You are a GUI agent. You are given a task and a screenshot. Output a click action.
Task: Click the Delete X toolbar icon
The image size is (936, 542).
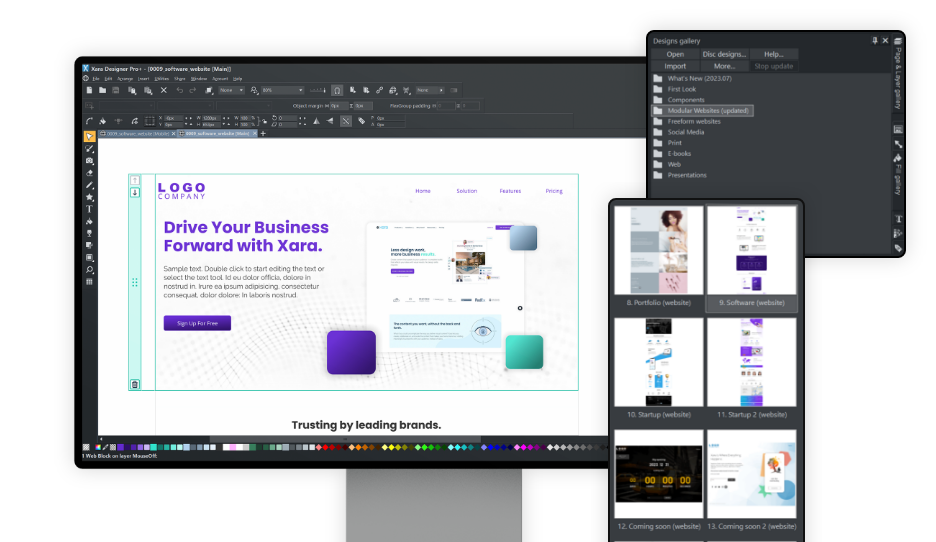[x=164, y=90]
